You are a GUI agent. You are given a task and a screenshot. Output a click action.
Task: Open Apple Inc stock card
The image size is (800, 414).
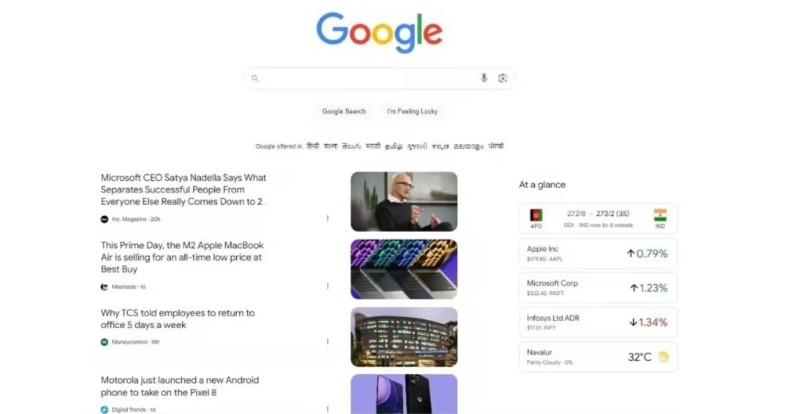click(x=598, y=254)
